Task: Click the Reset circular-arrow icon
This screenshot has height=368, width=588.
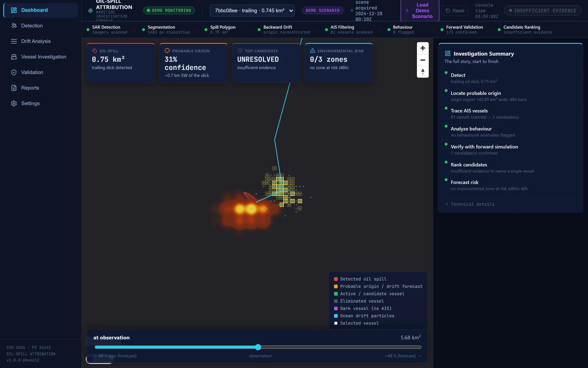Action: tap(448, 11)
